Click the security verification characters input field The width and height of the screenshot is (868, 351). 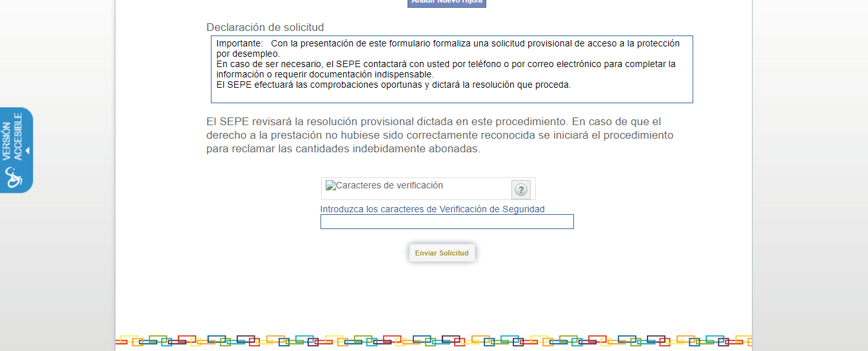[x=447, y=222]
